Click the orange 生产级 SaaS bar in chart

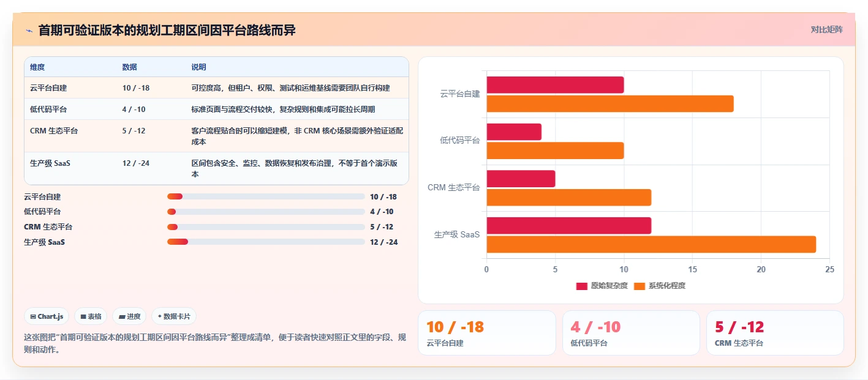[651, 244]
